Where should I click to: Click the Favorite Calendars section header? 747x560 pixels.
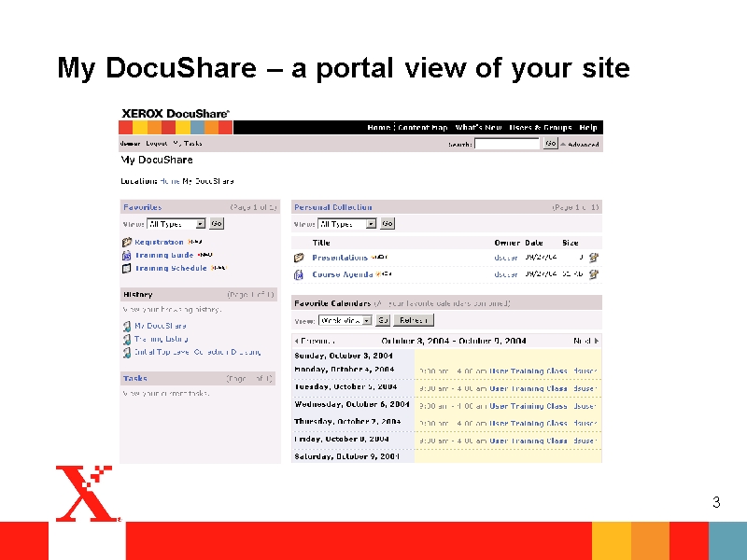tap(332, 303)
